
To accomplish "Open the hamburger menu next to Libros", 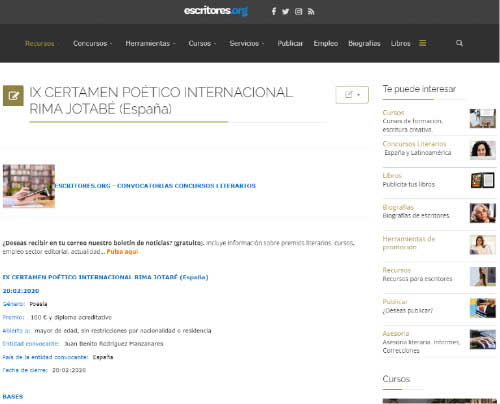I will [422, 43].
